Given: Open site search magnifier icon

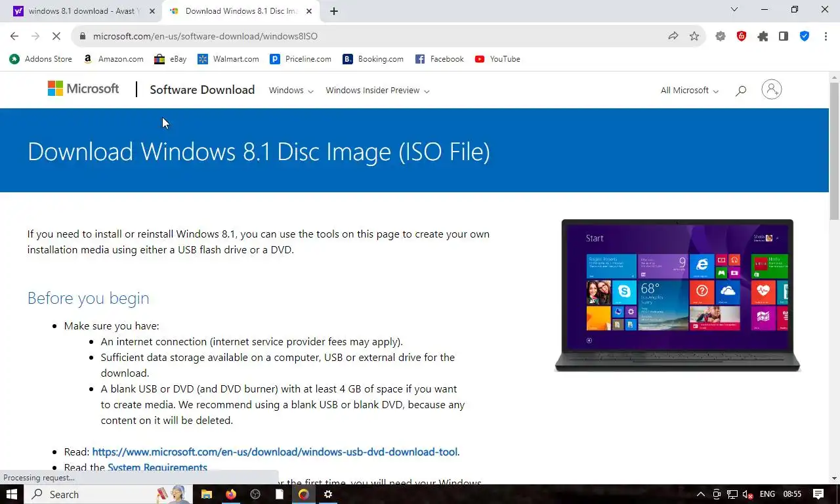Looking at the screenshot, I should click(x=741, y=91).
